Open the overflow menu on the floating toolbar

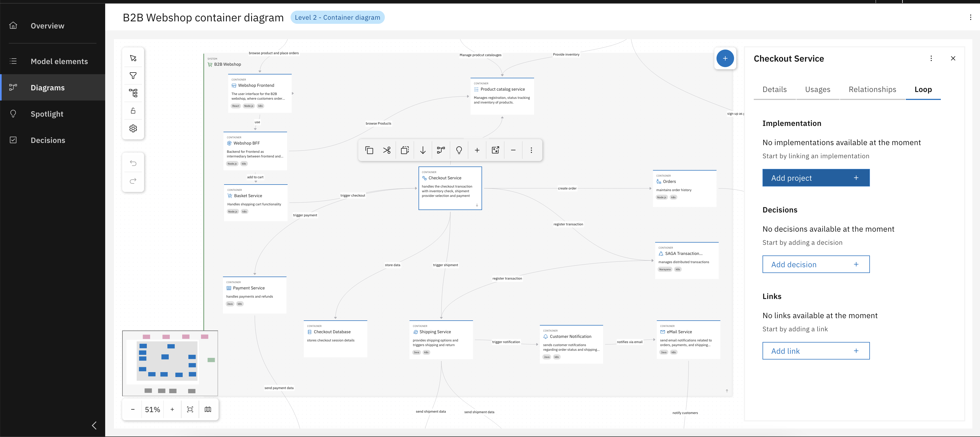point(531,150)
